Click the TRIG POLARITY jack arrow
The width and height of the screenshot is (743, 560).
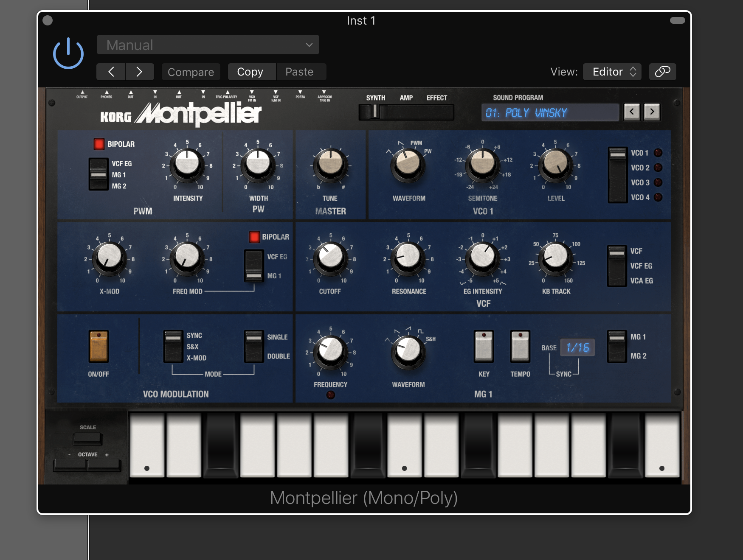(x=227, y=92)
